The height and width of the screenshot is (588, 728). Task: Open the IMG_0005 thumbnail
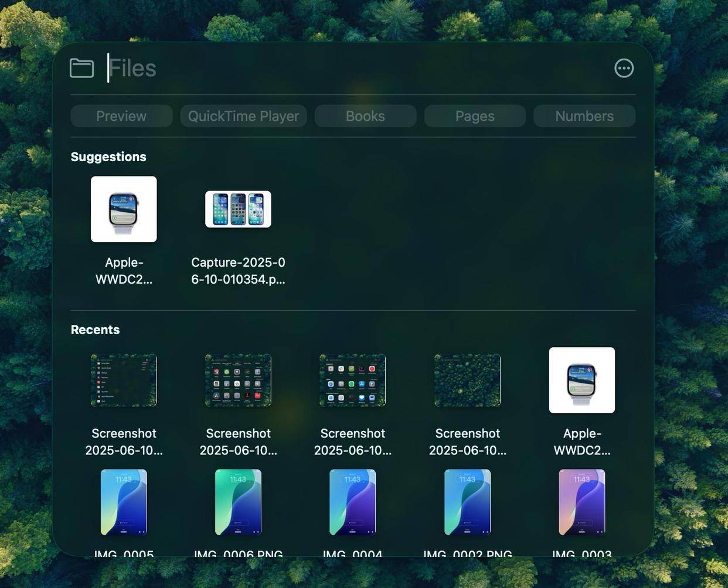124,502
